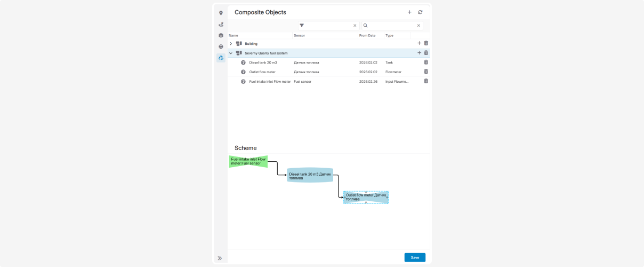
Task: Clear the search field
Action: pos(418,26)
